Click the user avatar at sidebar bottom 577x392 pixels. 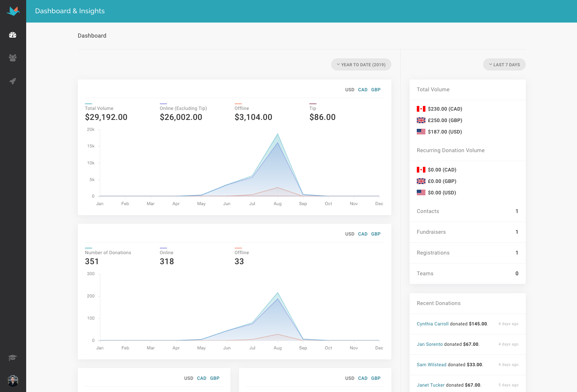coord(13,381)
